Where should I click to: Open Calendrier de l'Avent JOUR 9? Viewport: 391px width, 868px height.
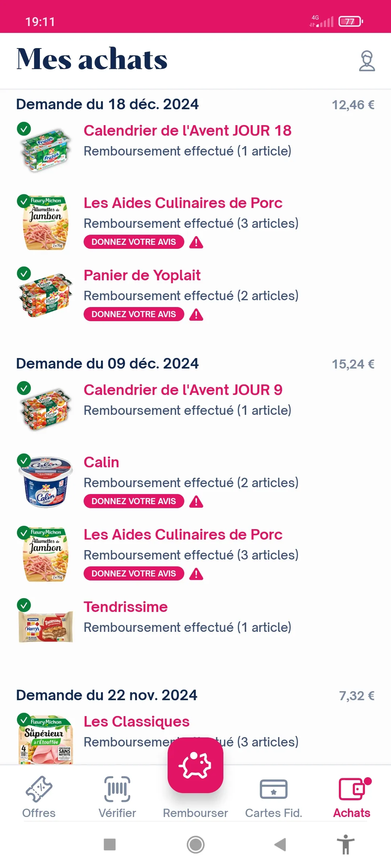[x=183, y=390]
